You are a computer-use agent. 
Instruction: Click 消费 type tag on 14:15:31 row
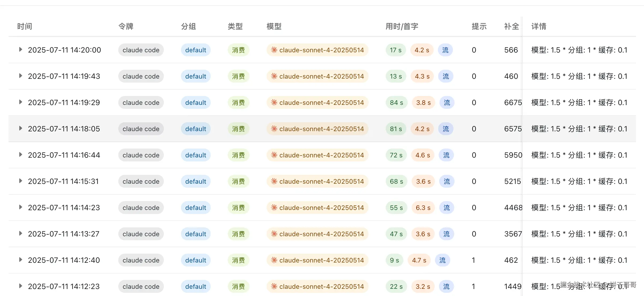click(238, 182)
